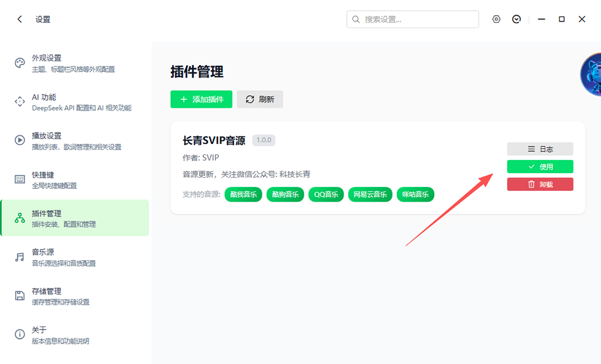Screen dimensions: 601x364
Task: Enable plugin with the 使用 button
Action: click(540, 166)
